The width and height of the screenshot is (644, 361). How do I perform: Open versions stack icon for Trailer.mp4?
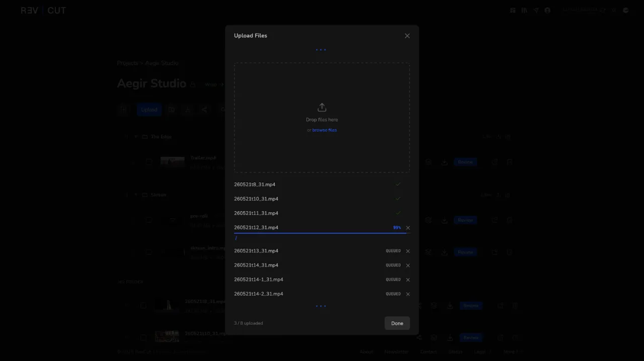click(x=429, y=162)
